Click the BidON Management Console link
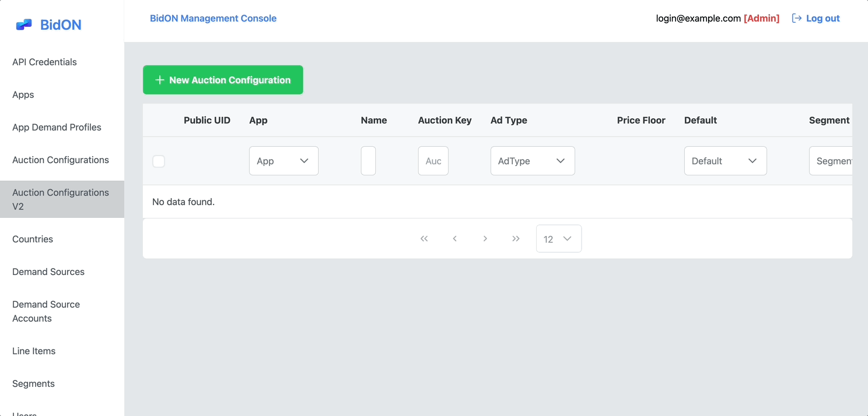 click(213, 18)
